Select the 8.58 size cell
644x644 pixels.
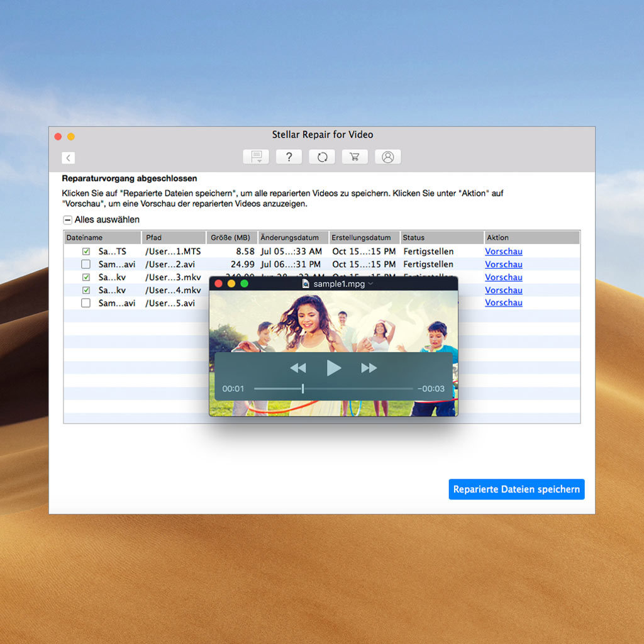[245, 252]
